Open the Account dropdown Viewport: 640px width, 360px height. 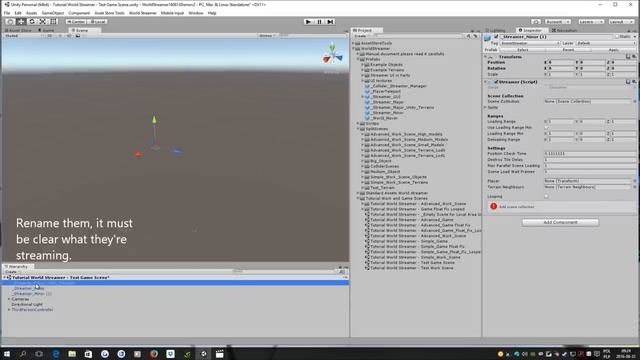tap(558, 22)
